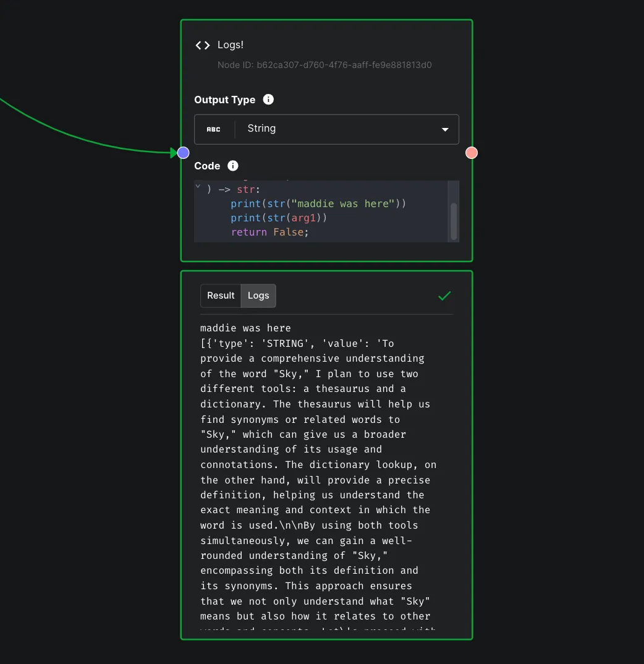Click the dropdown arrow in Output Type field
Screen dimensions: 644x664
coord(445,130)
